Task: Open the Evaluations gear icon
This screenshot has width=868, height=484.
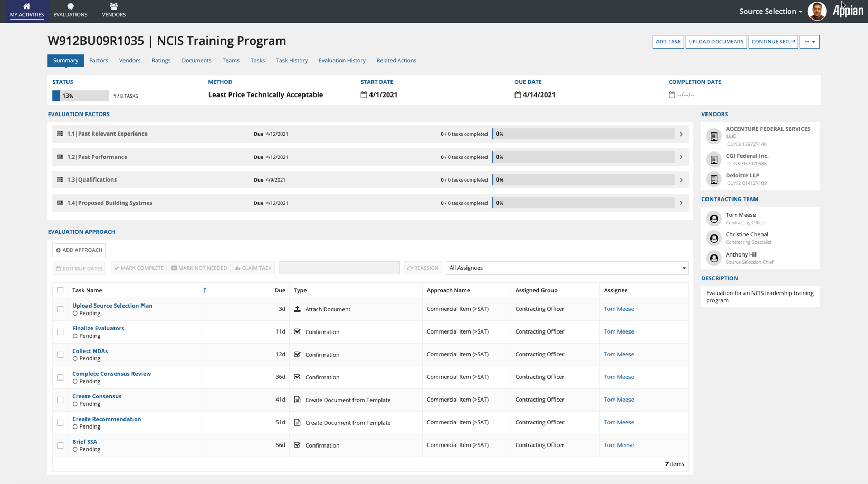Action: pos(70,6)
